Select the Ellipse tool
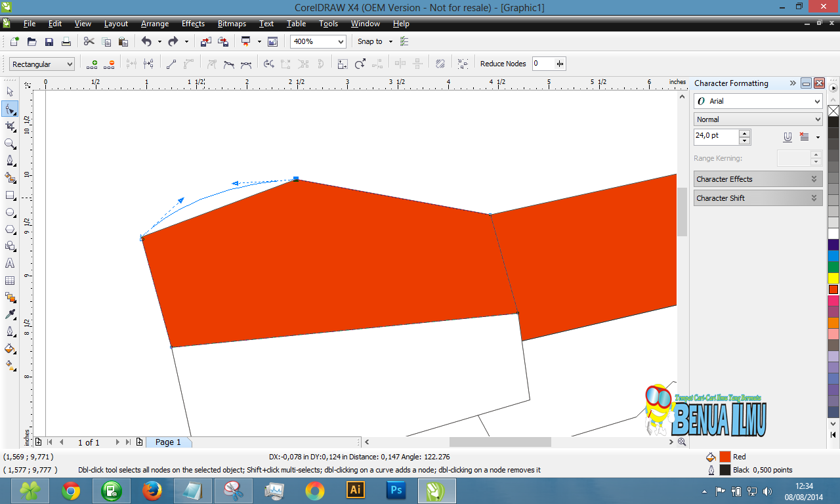840x504 pixels. tap(10, 212)
